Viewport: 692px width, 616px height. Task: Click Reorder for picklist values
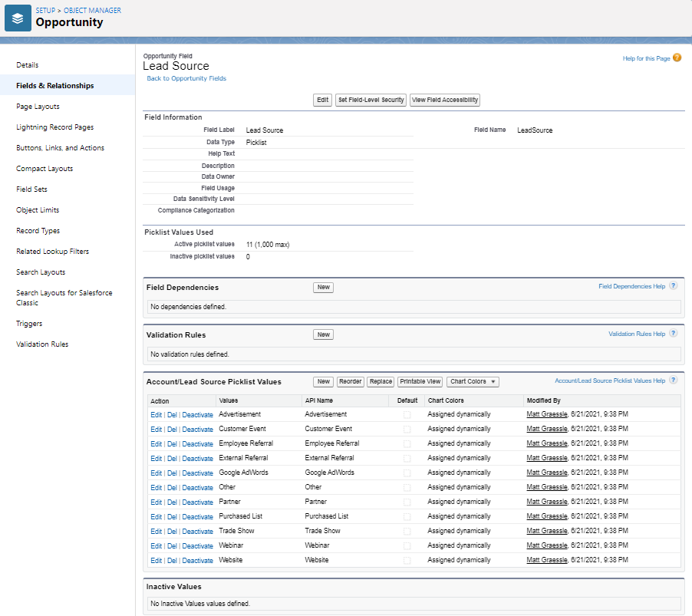click(x=350, y=381)
